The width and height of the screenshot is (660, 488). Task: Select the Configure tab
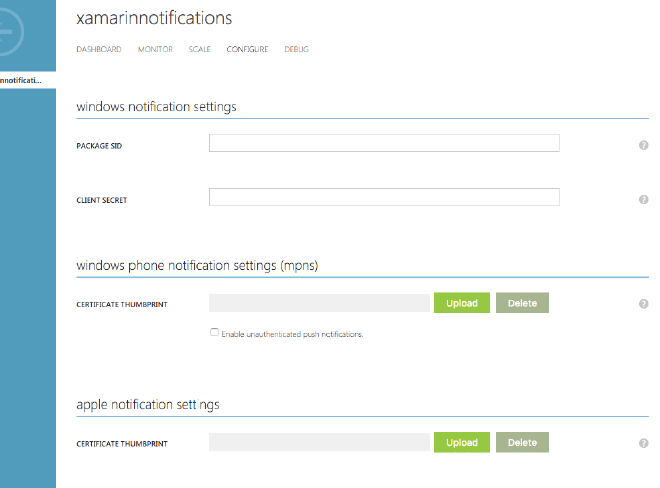[247, 49]
